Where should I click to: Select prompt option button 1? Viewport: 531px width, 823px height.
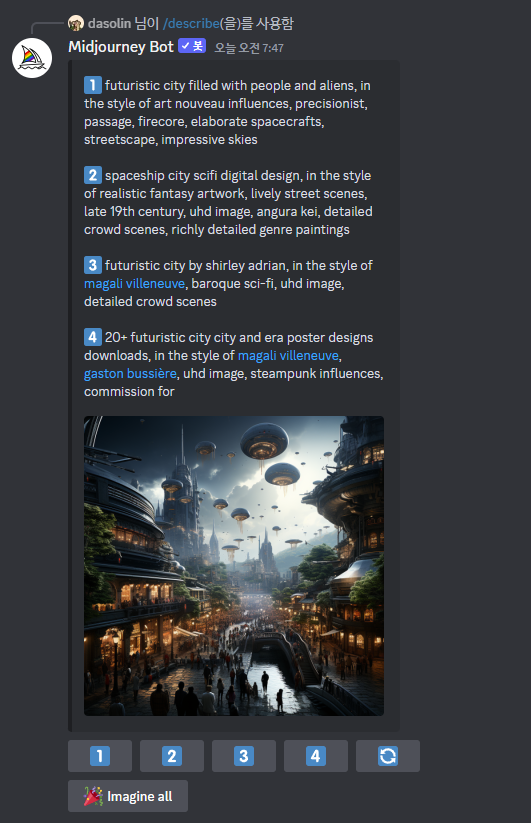[100, 756]
